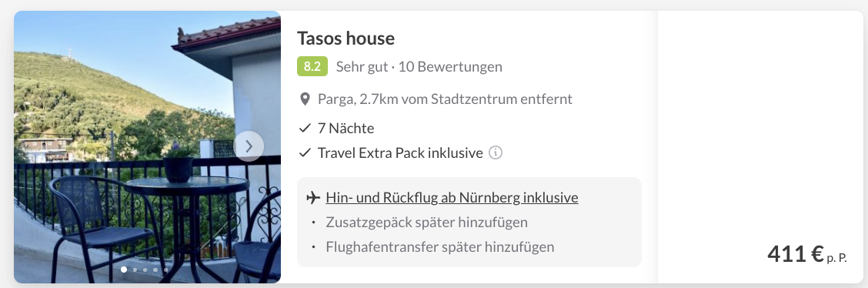Open the Travel Extra Pack info icon
Image resolution: width=868 pixels, height=288 pixels.
point(496,153)
